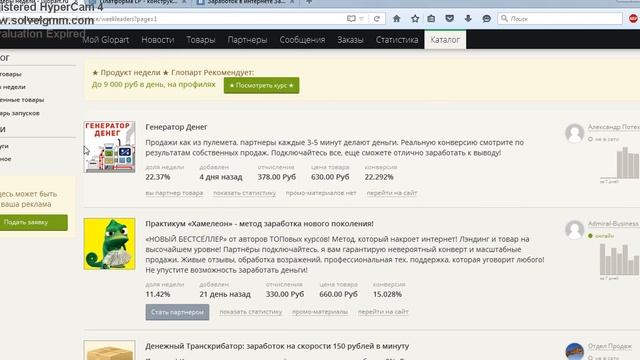Viewport: 640px width, 360px height.
Task: Click the Генератор Денег product thumbnail
Action: click(x=109, y=147)
